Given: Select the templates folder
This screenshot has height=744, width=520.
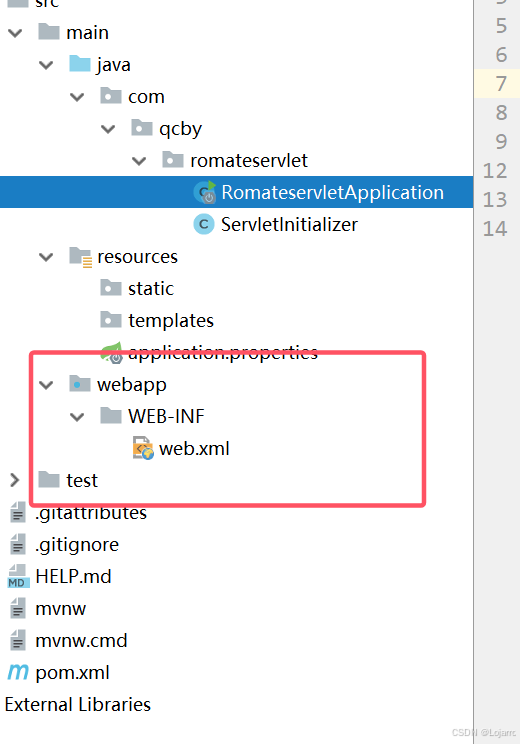Looking at the screenshot, I should point(157,320).
